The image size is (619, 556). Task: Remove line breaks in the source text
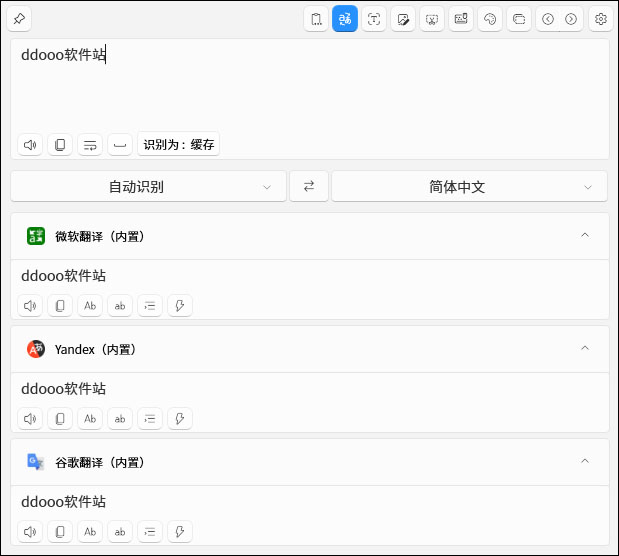click(90, 145)
